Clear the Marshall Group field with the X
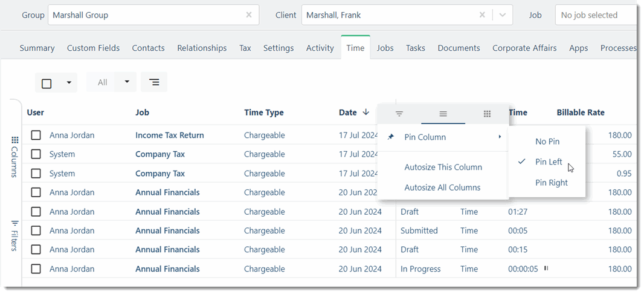 (x=249, y=15)
